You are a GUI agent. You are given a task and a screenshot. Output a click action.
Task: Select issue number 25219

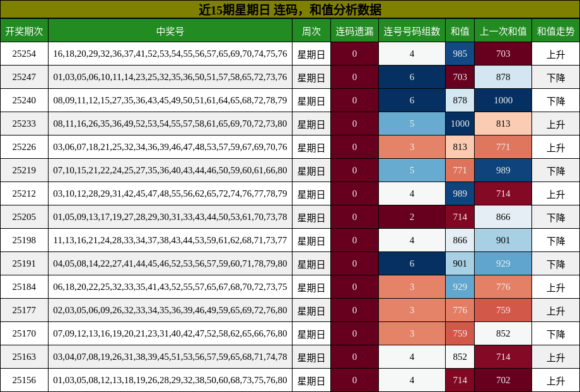(x=24, y=170)
